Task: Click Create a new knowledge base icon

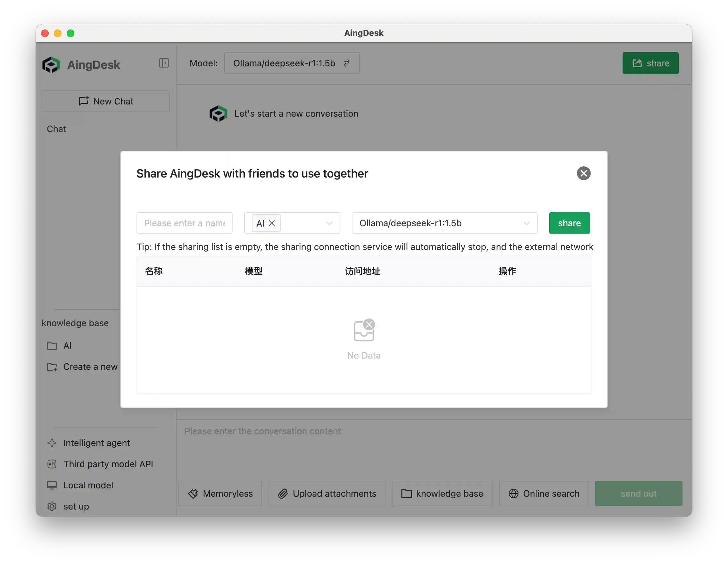Action: pos(52,367)
